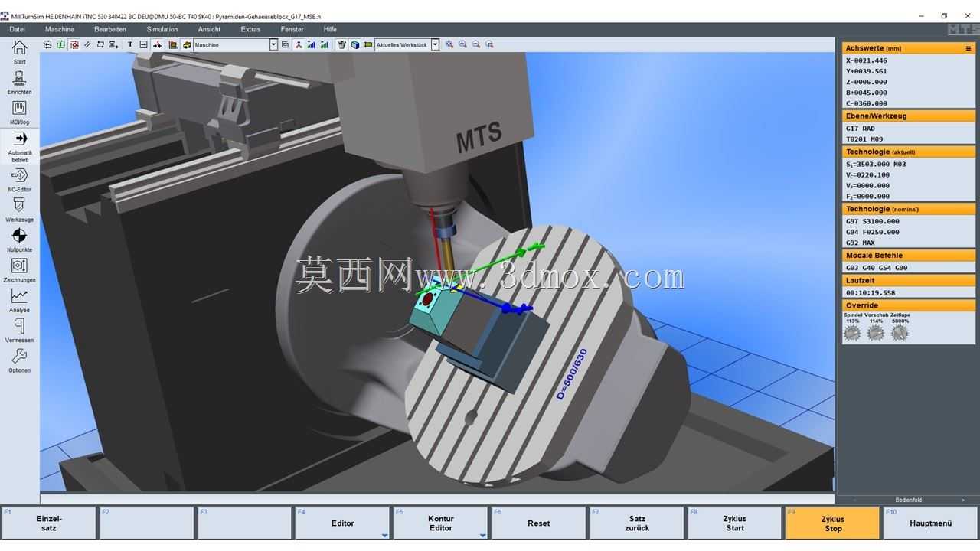Screen dimensions: 980x551
Task: Open the Nullpunkte zero points icon
Action: (19, 235)
